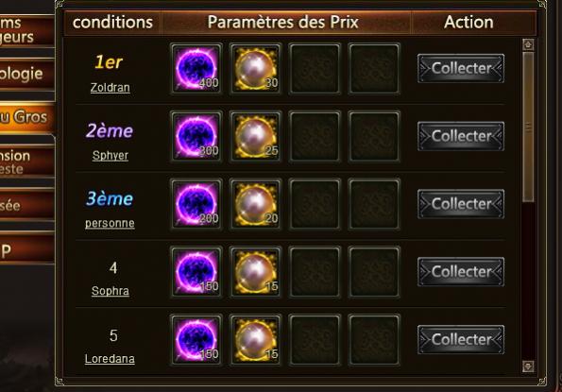Click the purple orb reward for 1er rank
Screen dimensions: 562x392
196,69
